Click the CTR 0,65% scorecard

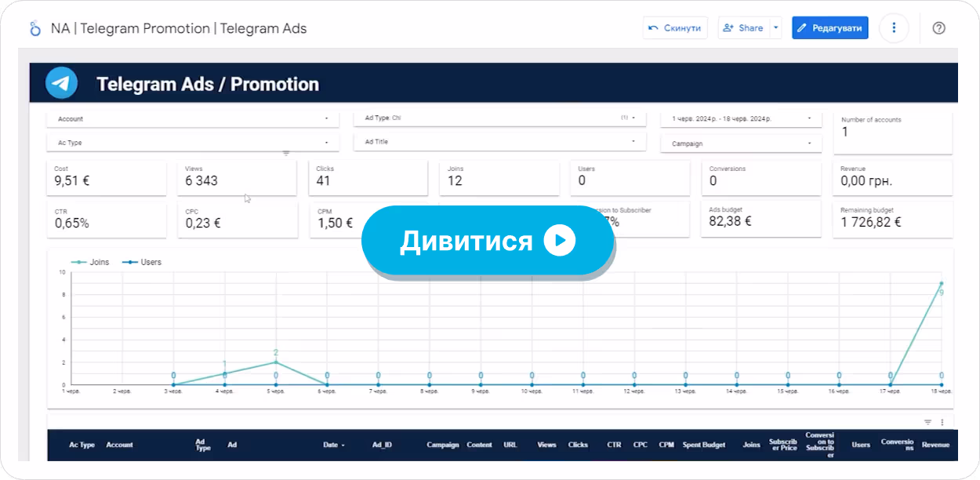(x=107, y=220)
